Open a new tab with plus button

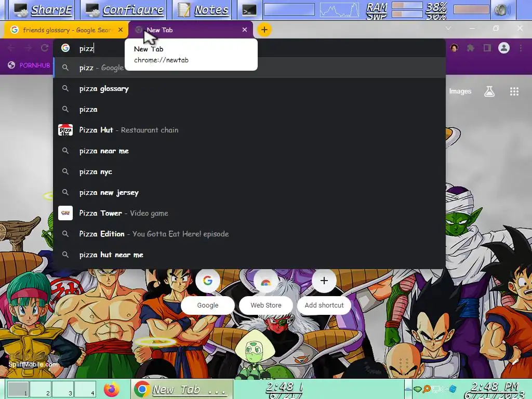(264, 30)
